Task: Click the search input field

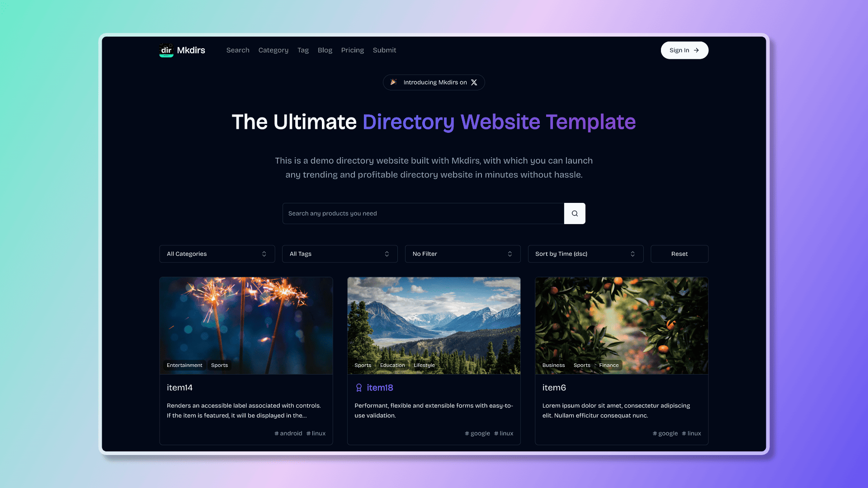Action: [x=423, y=213]
